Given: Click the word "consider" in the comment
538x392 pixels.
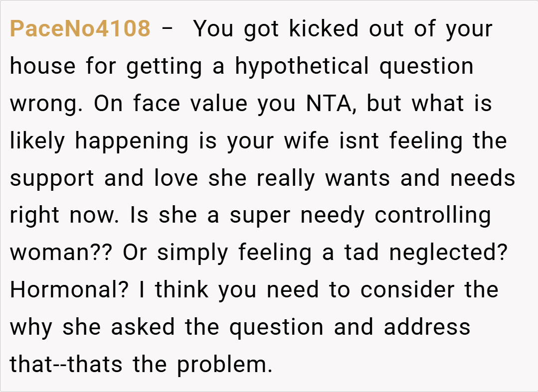Looking at the screenshot, I should [x=407, y=290].
